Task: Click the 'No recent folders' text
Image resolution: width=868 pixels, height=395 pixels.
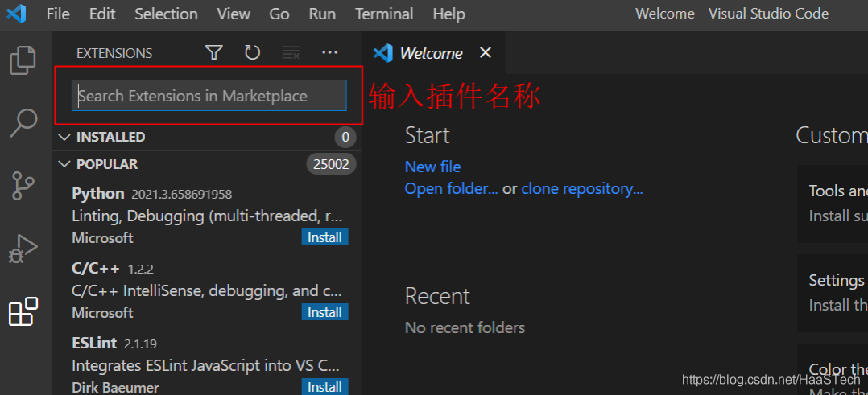Action: [465, 327]
